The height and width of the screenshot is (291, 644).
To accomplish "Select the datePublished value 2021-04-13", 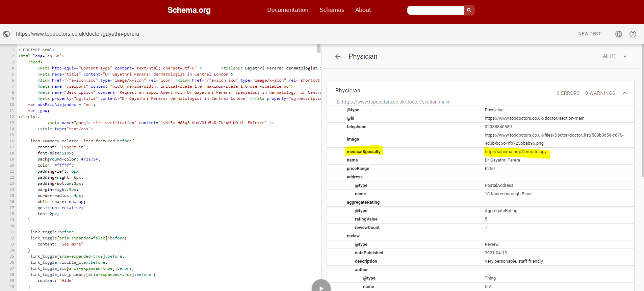I will [x=496, y=253].
